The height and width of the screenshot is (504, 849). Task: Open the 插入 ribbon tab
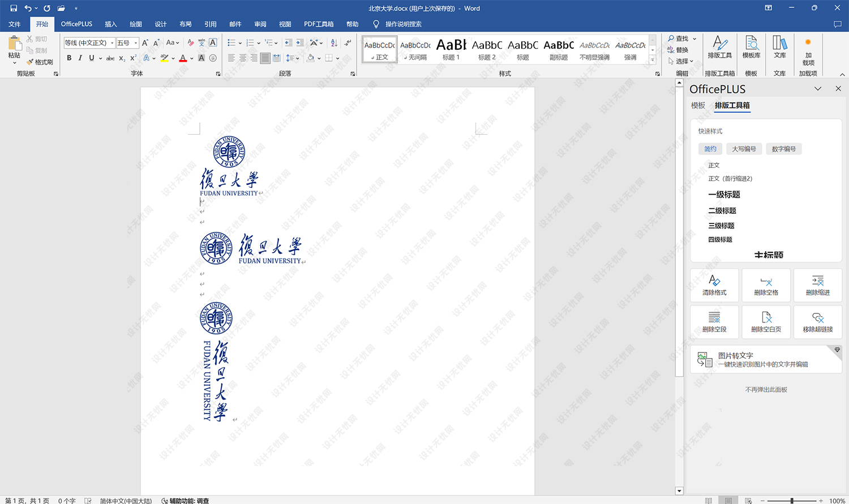click(111, 24)
